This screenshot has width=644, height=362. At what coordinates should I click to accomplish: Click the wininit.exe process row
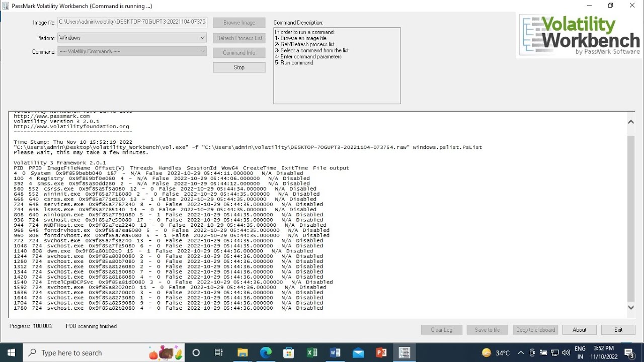tap(166, 194)
